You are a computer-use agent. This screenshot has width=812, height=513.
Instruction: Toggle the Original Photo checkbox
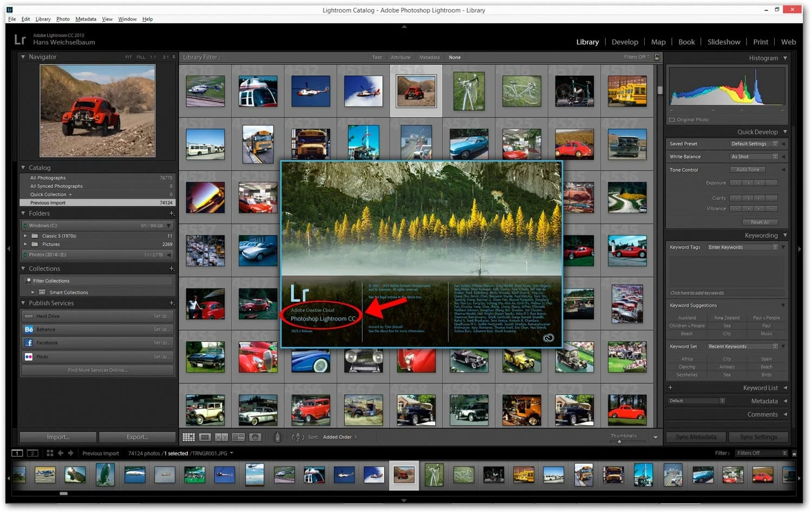pyautogui.click(x=672, y=120)
